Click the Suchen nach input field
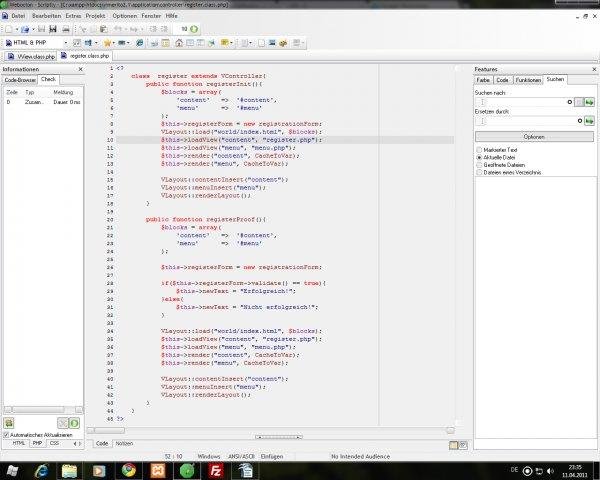The image size is (600, 480). point(520,102)
